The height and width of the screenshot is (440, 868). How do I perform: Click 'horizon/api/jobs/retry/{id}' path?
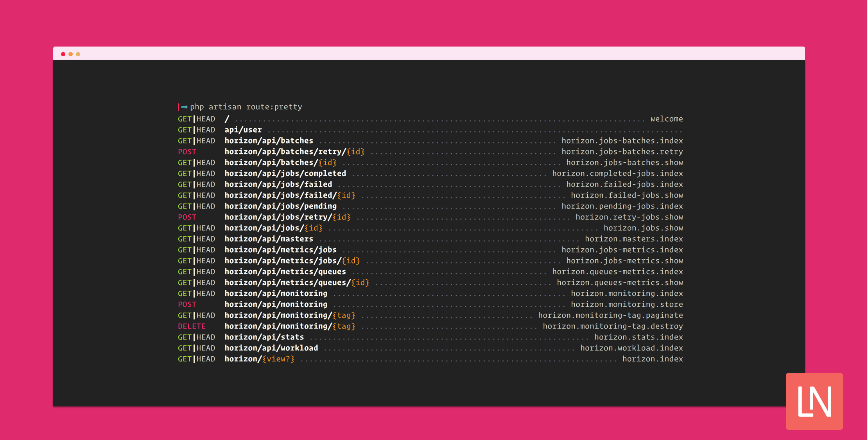click(287, 217)
